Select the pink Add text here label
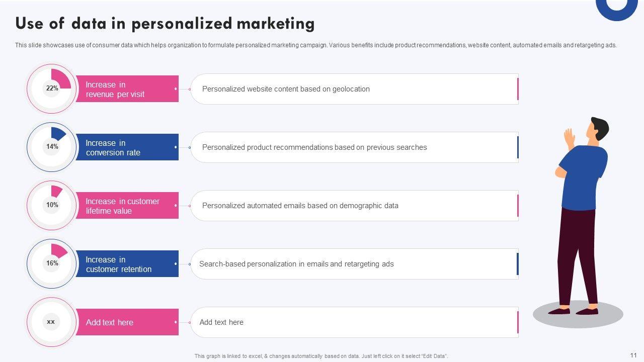The height and width of the screenshot is (362, 644). (x=127, y=322)
